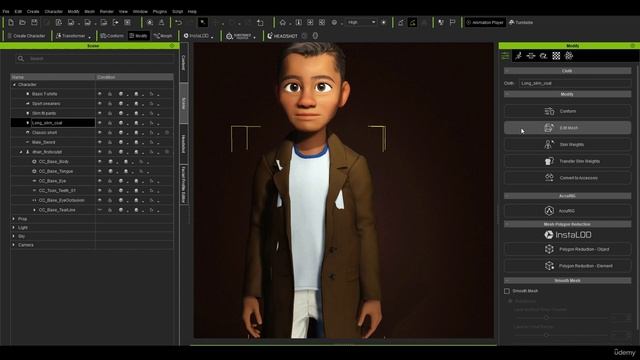Open the Render menu
Screen dimensions: 640x360
pyautogui.click(x=107, y=11)
